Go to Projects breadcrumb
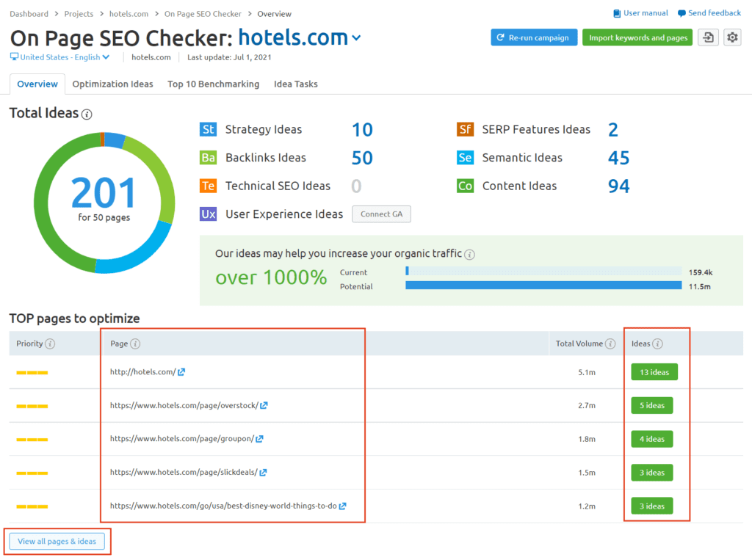The width and height of the screenshot is (752, 560). pos(79,14)
